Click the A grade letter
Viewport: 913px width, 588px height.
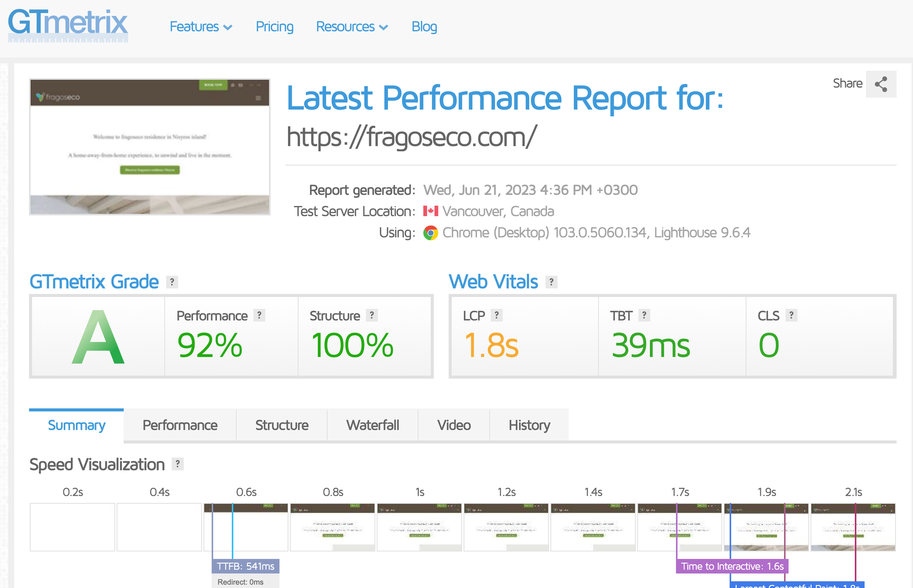[98, 337]
